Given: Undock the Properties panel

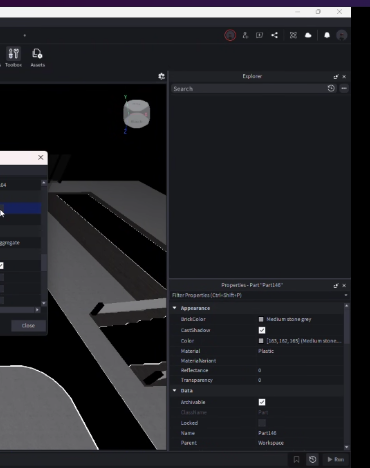Looking at the screenshot, I should pos(336,286).
